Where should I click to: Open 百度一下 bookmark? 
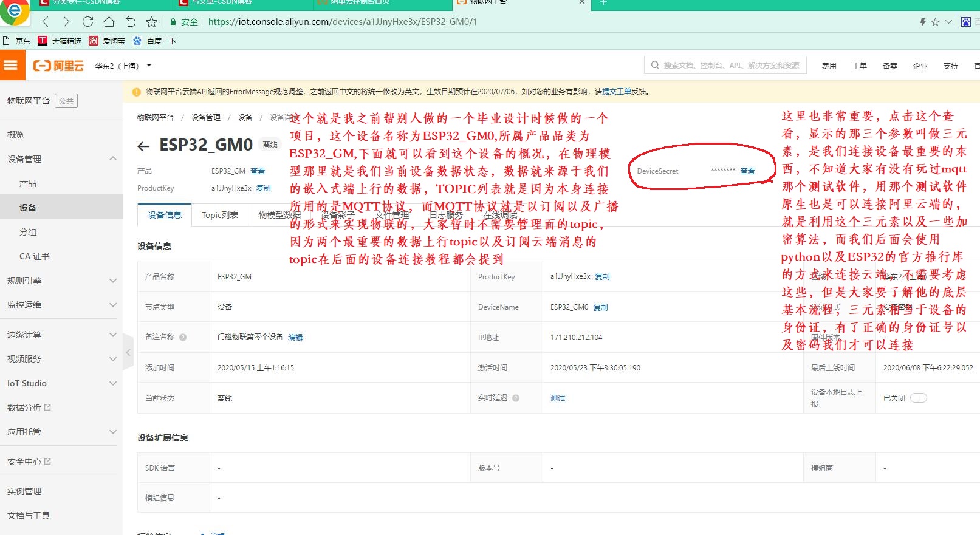point(154,41)
